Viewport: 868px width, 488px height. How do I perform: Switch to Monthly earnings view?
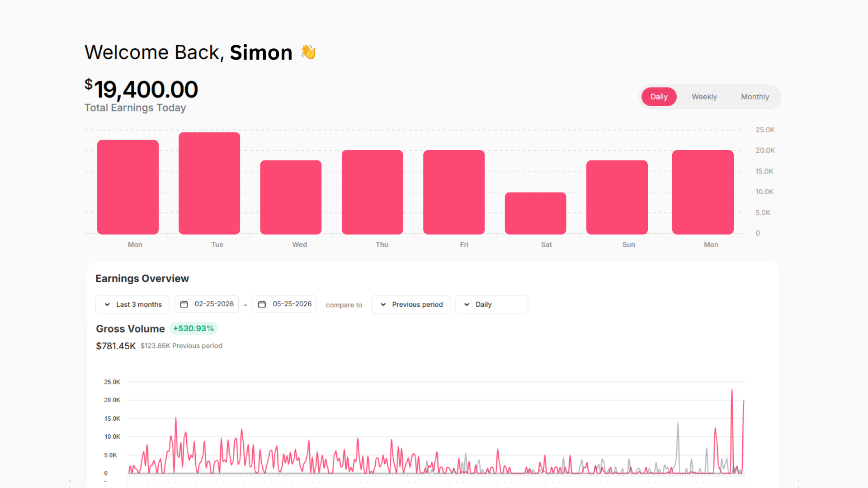click(755, 97)
